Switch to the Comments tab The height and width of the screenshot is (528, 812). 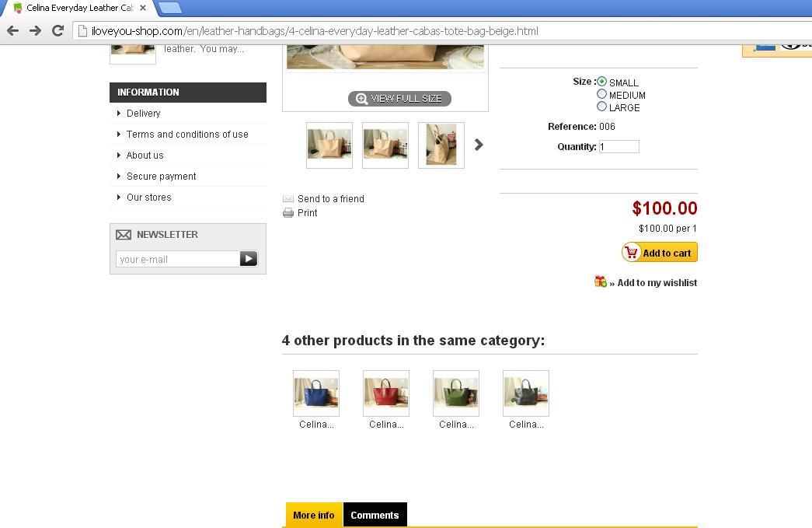(x=375, y=515)
